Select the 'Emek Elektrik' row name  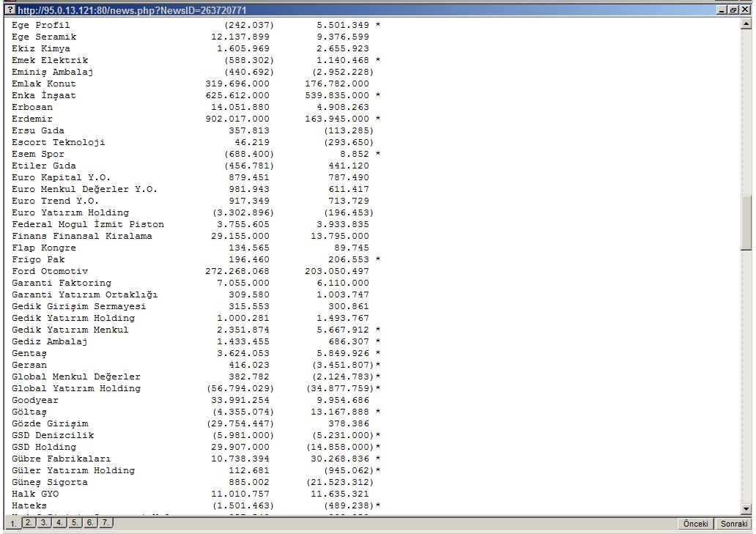click(x=50, y=60)
